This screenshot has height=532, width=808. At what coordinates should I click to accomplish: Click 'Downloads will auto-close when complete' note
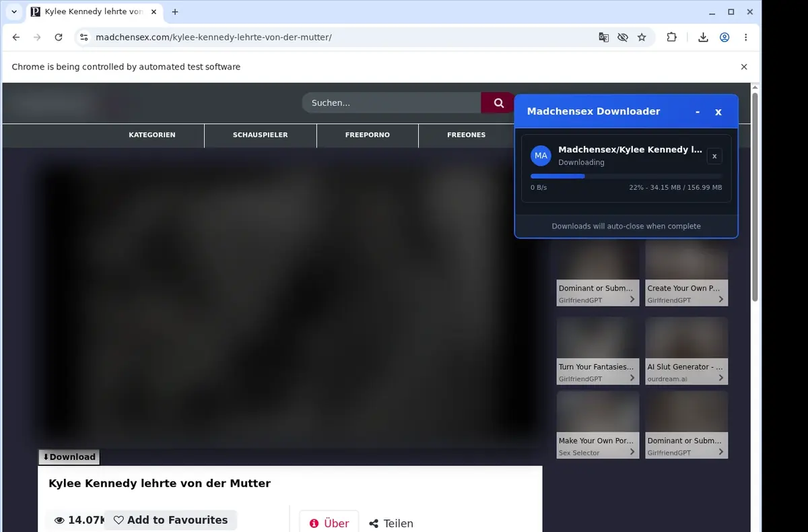click(626, 226)
